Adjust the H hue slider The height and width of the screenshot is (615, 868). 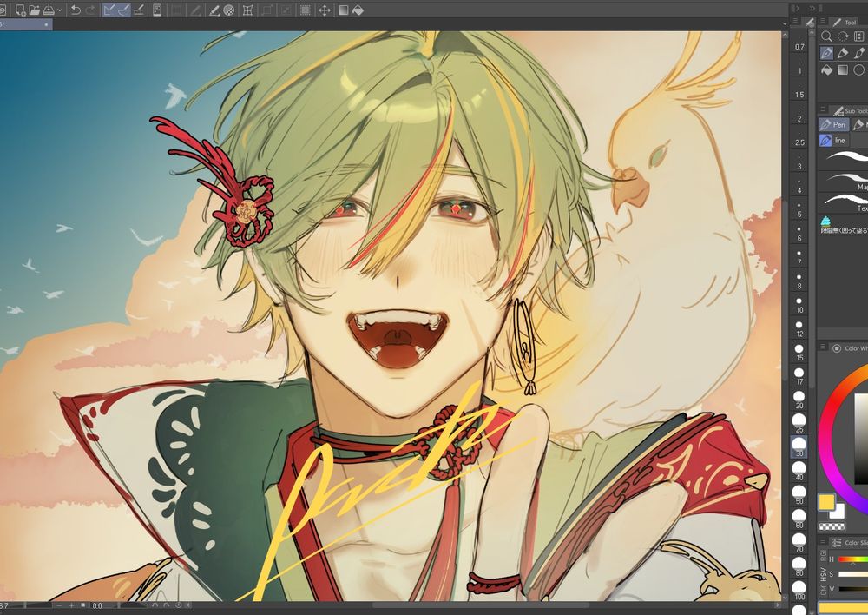(x=853, y=559)
